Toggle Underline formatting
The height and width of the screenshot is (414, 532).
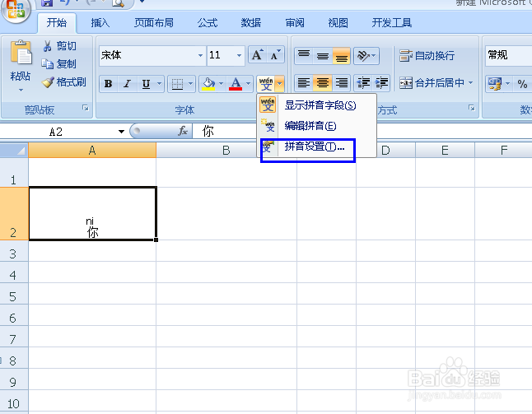(146, 84)
